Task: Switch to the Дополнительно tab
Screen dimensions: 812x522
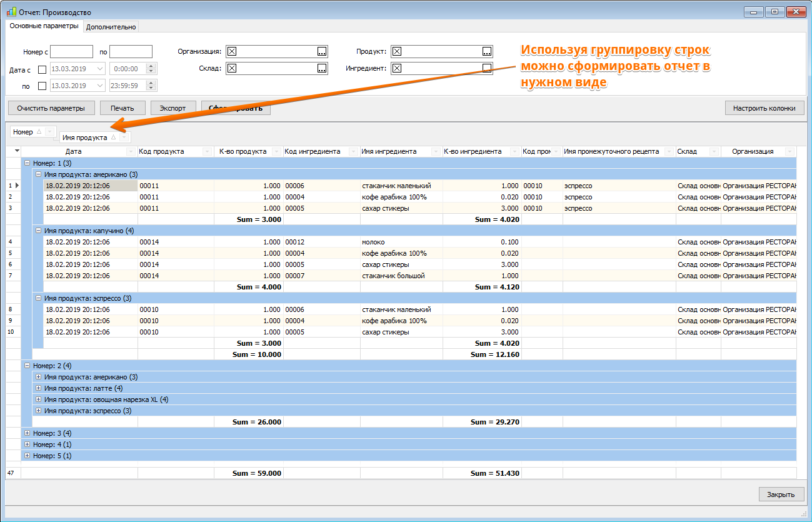Action: (x=111, y=27)
